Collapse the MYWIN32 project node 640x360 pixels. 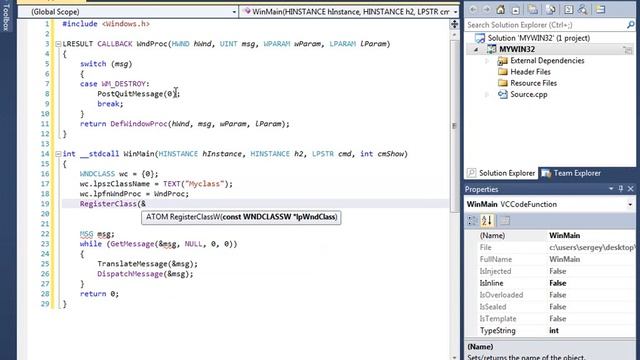coord(476,50)
